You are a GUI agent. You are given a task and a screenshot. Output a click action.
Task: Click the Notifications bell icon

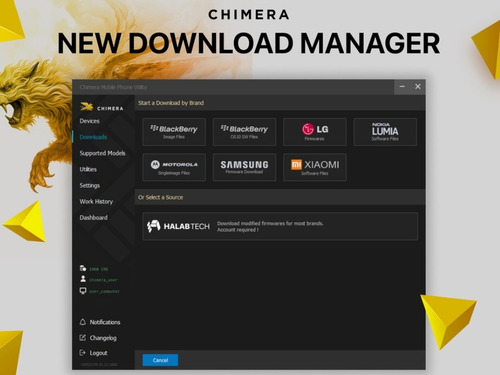(83, 322)
